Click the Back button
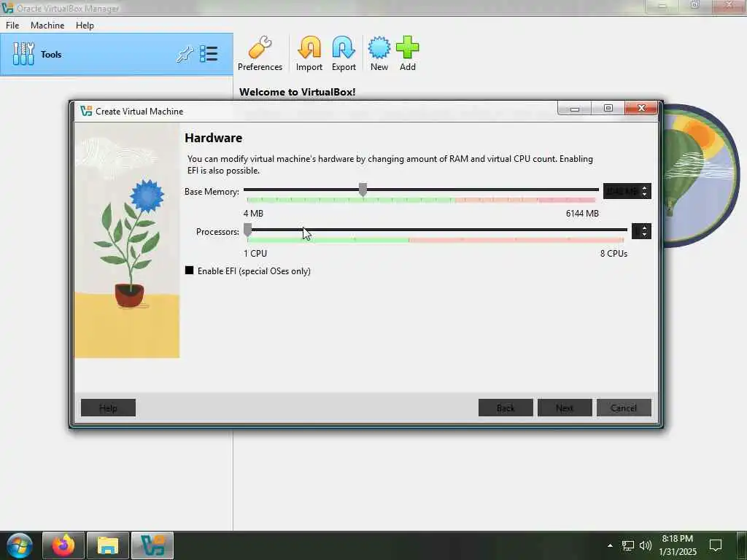Screen dimensions: 747x560 click(x=506, y=408)
